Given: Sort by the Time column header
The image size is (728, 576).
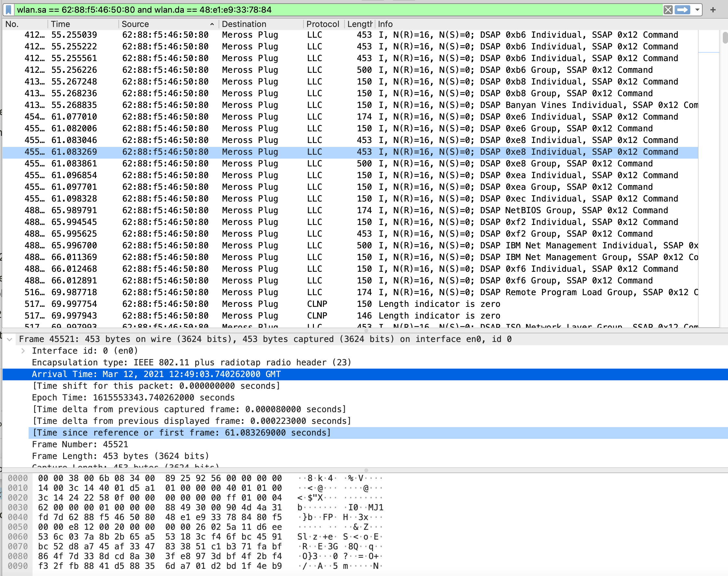Looking at the screenshot, I should pos(61,24).
